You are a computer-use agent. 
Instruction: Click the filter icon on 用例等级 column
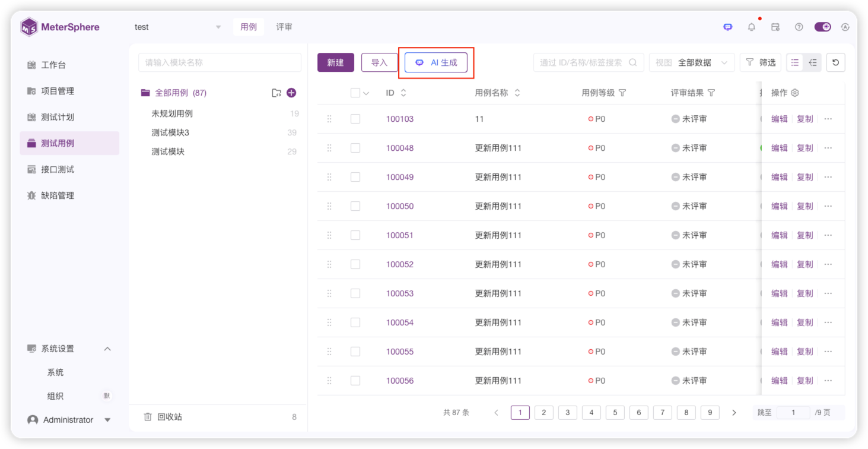(622, 93)
